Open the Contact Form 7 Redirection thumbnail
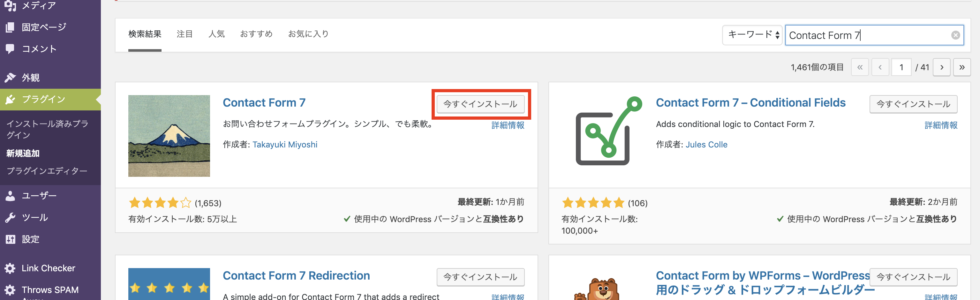The image size is (980, 300). [x=169, y=284]
